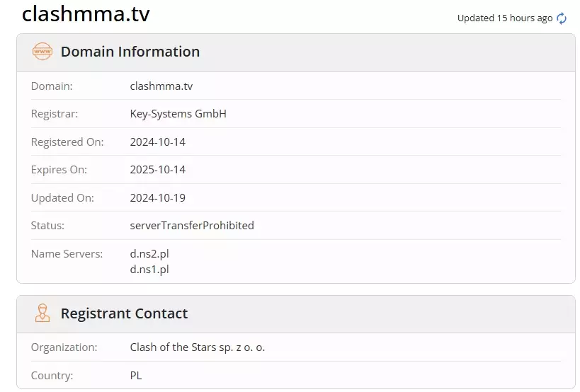Select the Registrant Contact header
Viewport: 580px width, 392px height.
pos(124,313)
